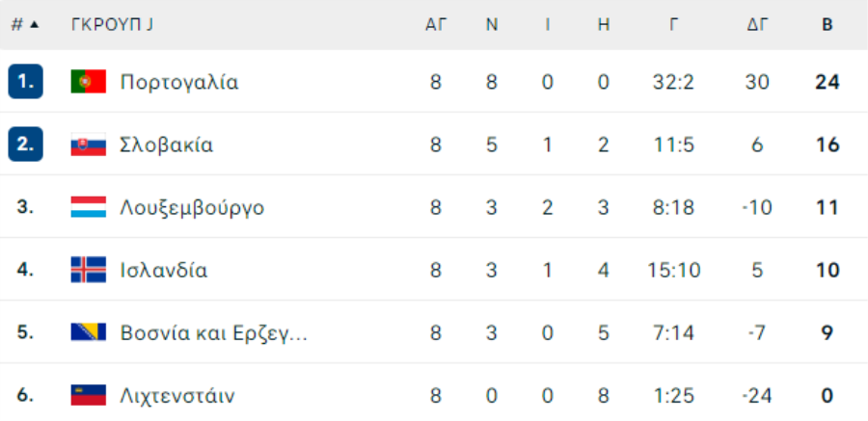Viewport: 868px width, 421px height.
Task: Click the Slovakia flag icon
Action: coord(89,145)
